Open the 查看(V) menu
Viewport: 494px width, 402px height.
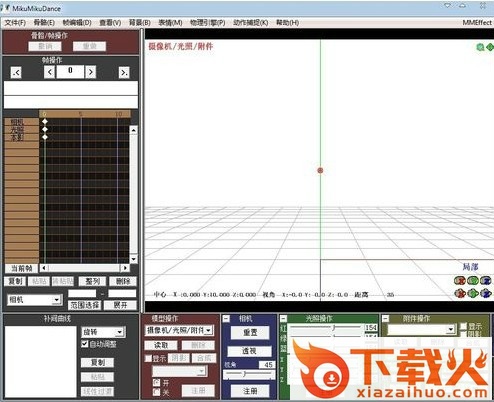tap(110, 23)
